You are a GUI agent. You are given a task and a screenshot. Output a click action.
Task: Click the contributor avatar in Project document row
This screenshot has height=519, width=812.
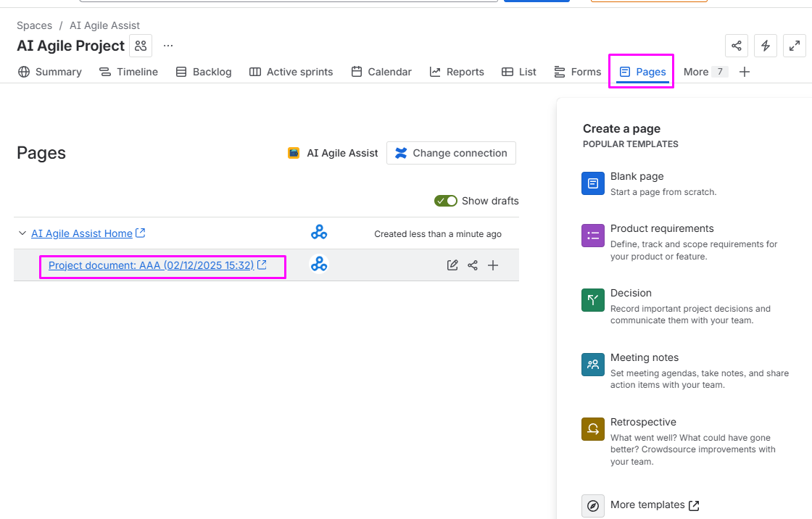pyautogui.click(x=319, y=264)
